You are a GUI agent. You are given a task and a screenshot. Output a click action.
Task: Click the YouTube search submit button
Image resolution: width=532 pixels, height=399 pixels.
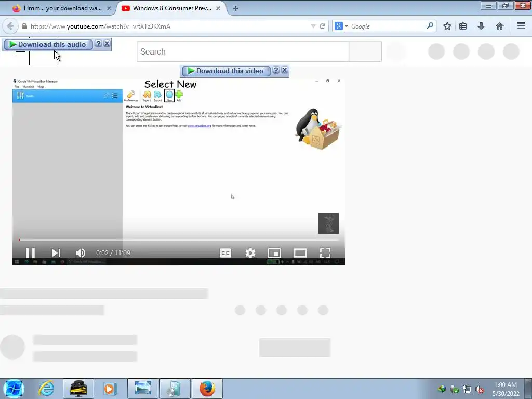pos(365,51)
